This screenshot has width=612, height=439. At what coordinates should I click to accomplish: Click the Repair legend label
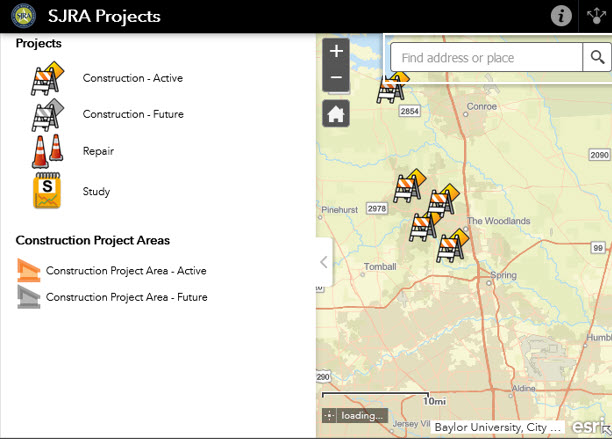coord(98,151)
